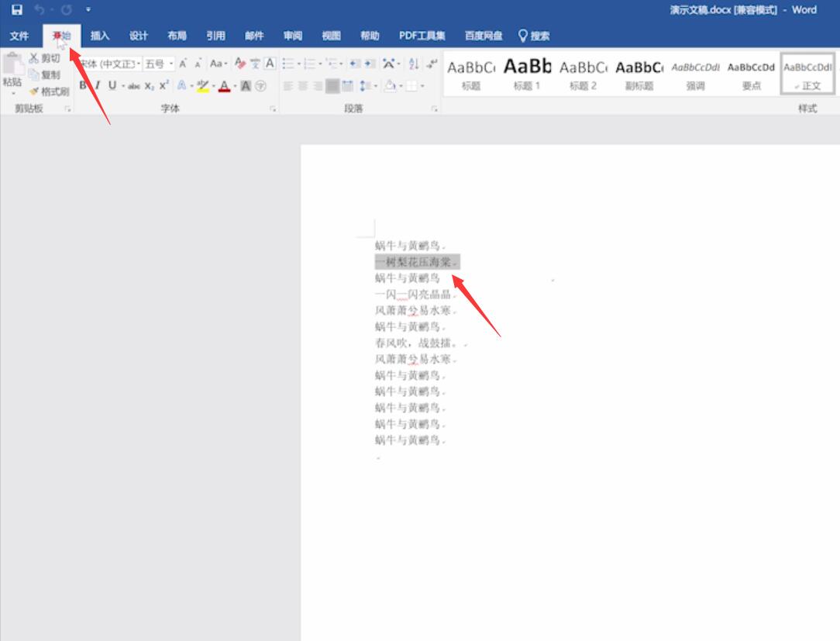Show or hide paragraph marks
Screen dimensions: 840x641
coord(432,64)
